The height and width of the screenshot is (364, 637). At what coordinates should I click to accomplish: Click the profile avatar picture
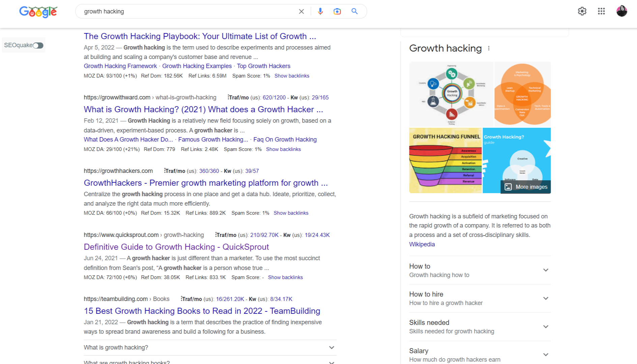pyautogui.click(x=621, y=11)
